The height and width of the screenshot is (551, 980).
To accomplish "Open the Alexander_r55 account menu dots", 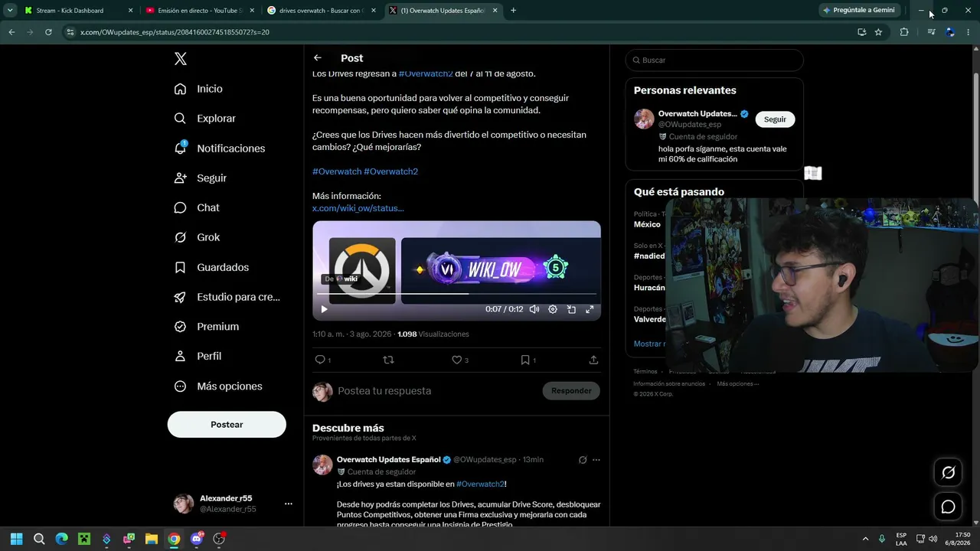I will tap(289, 504).
